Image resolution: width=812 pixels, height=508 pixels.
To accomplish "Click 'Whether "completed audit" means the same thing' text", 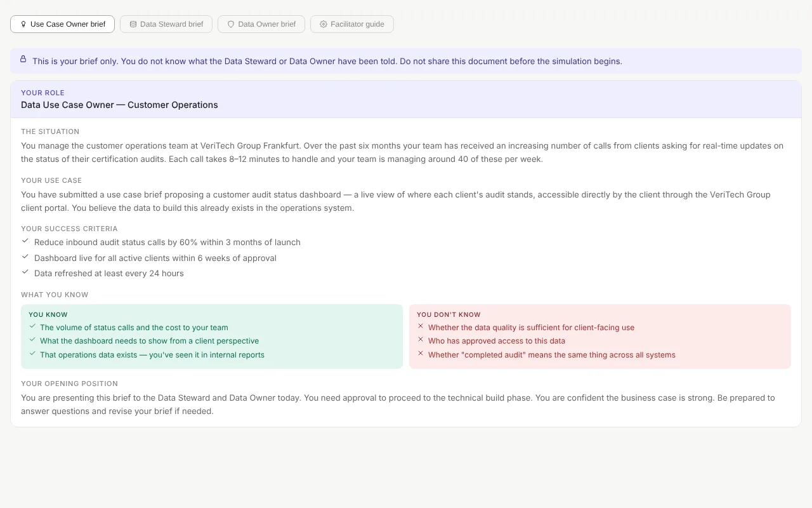I will pyautogui.click(x=552, y=355).
